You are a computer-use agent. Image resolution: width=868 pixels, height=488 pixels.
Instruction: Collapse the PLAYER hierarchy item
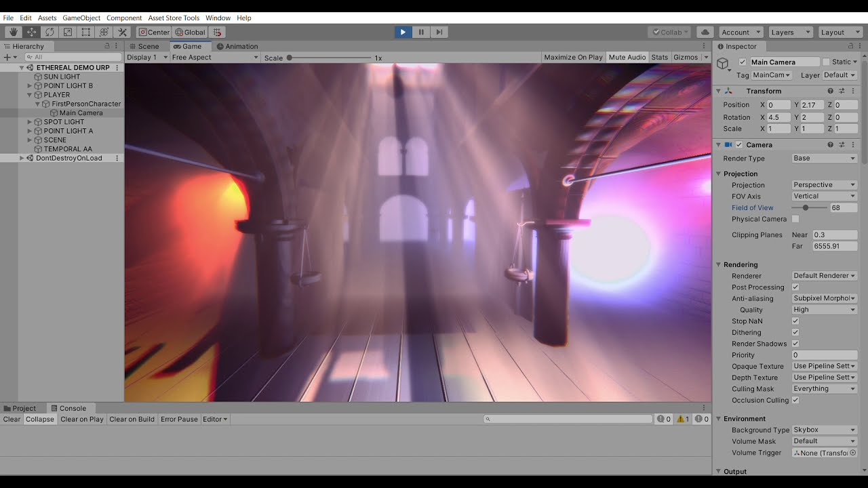tap(30, 95)
